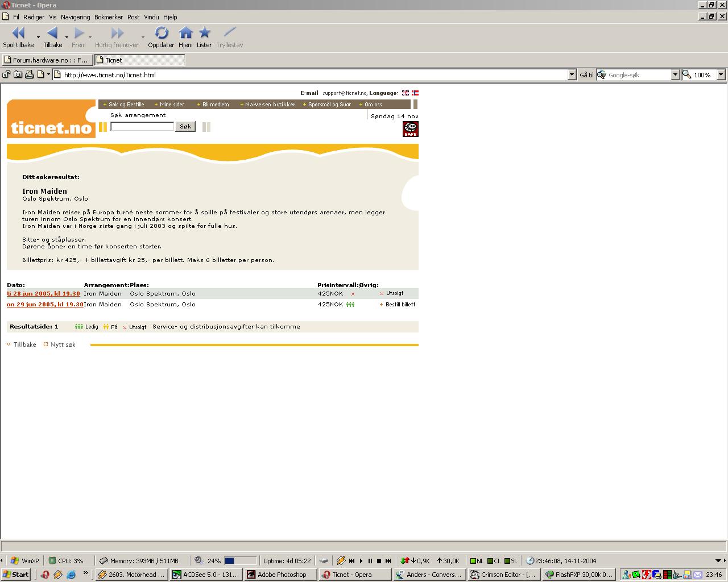Expand quick launch overflow chevron

[85, 573]
